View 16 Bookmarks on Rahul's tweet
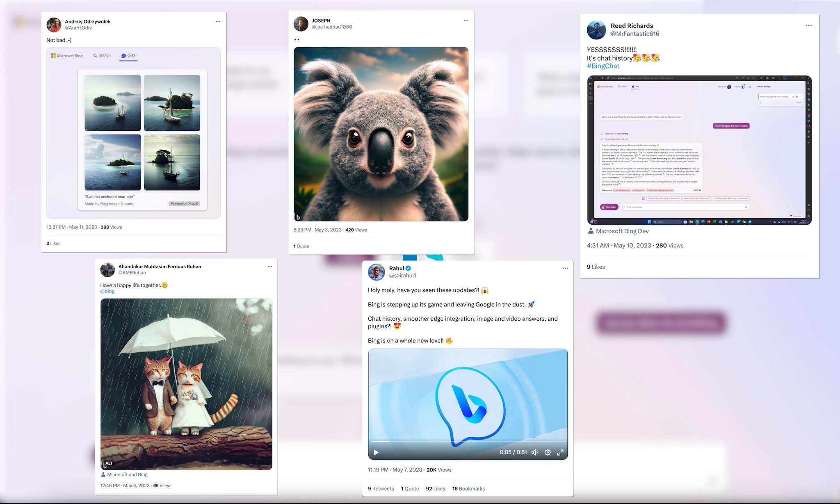This screenshot has height=504, width=840. click(468, 489)
